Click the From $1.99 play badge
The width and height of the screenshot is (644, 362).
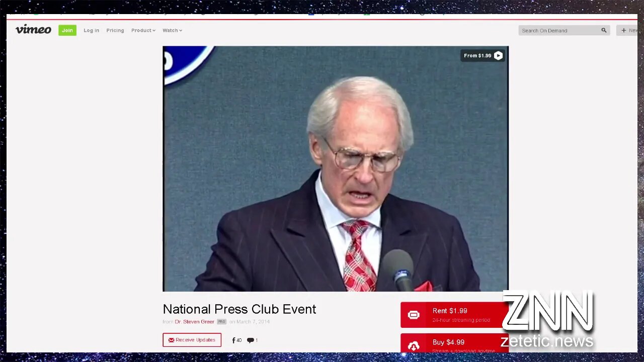[x=483, y=55]
